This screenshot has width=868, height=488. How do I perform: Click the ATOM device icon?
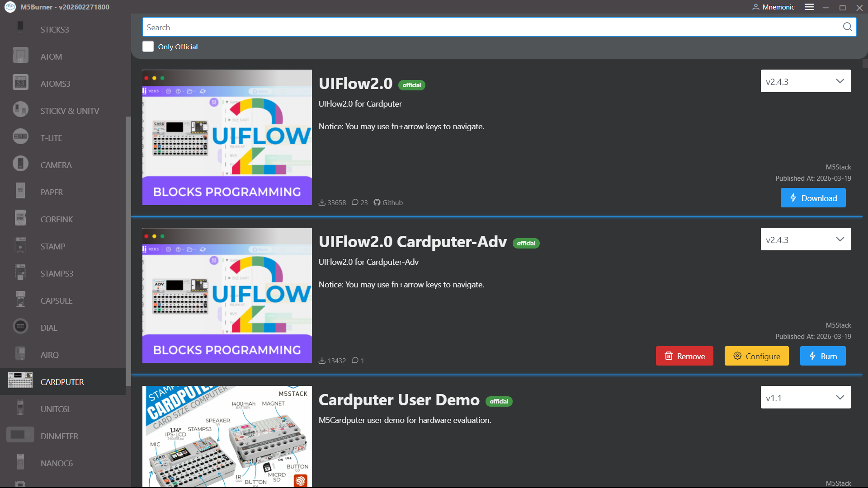(x=20, y=55)
